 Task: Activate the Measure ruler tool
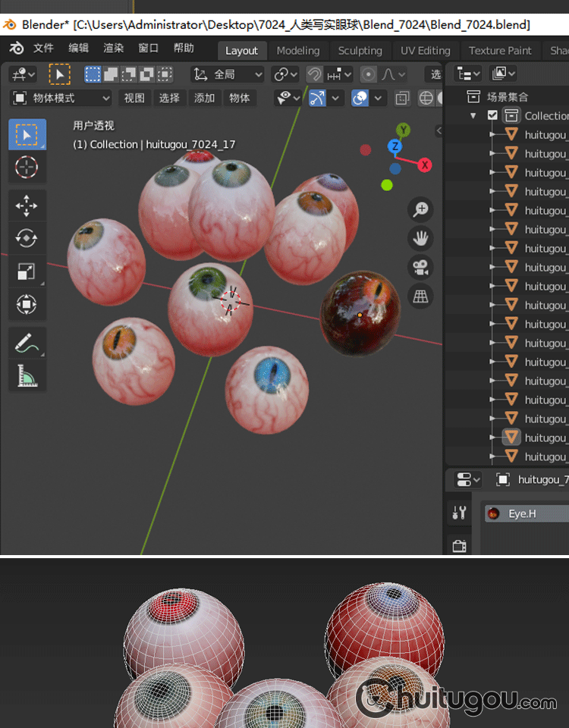[27, 375]
